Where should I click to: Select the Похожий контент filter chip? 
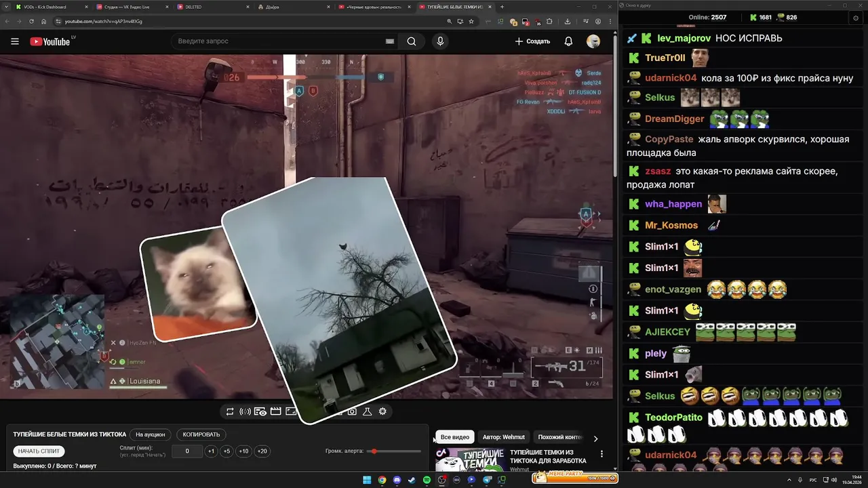559,437
